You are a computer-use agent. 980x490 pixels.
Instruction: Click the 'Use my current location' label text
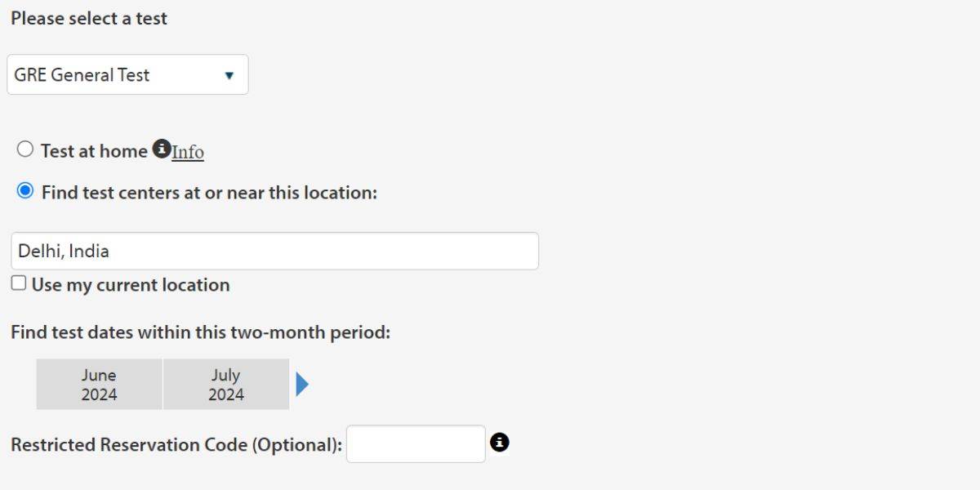[131, 285]
